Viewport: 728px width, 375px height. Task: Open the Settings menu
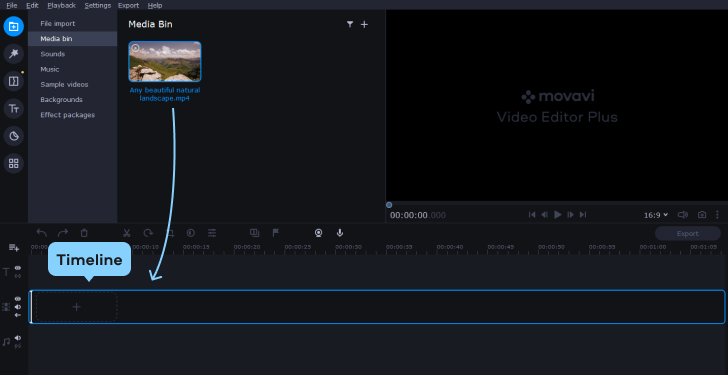(x=98, y=5)
